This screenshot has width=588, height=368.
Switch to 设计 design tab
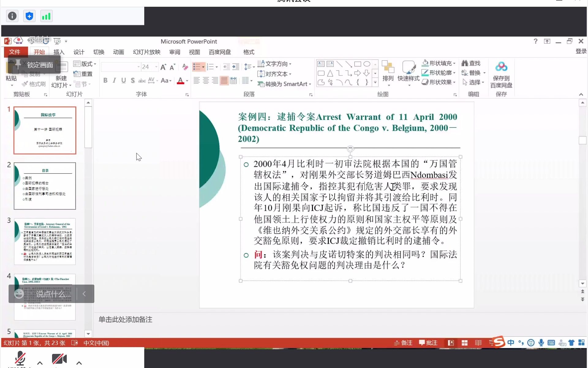point(79,52)
